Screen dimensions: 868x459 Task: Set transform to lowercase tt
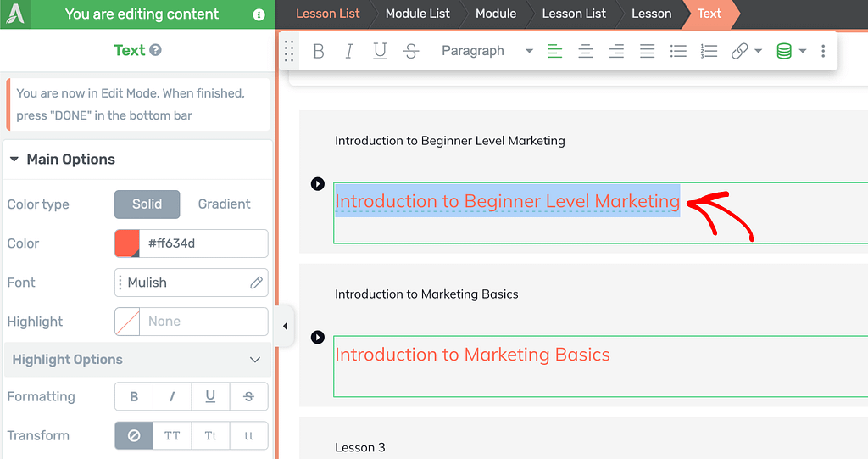tap(248, 436)
